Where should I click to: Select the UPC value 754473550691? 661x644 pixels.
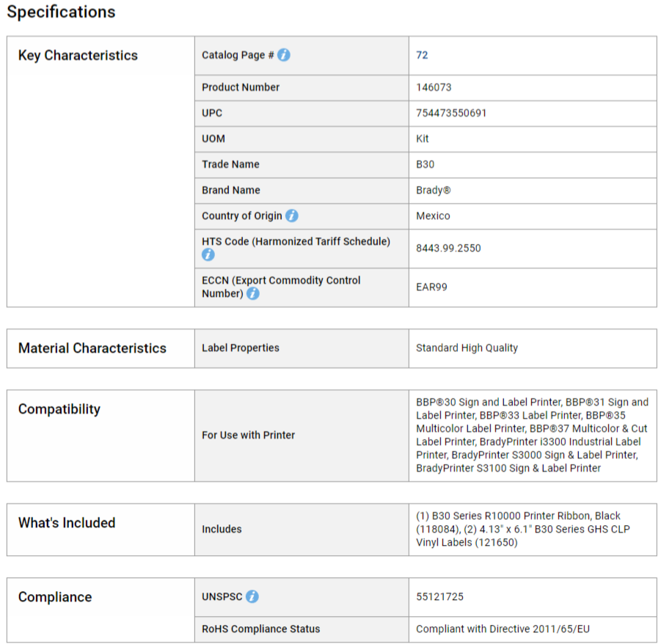click(x=451, y=113)
